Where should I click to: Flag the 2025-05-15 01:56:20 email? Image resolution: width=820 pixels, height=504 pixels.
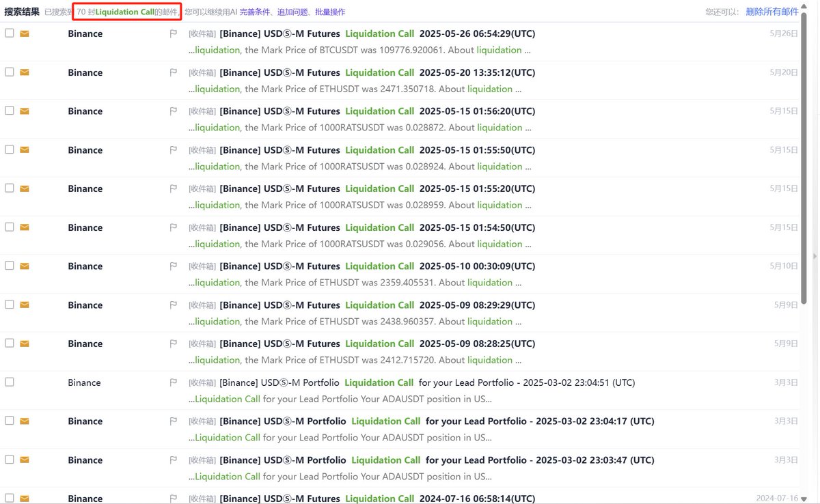click(173, 111)
